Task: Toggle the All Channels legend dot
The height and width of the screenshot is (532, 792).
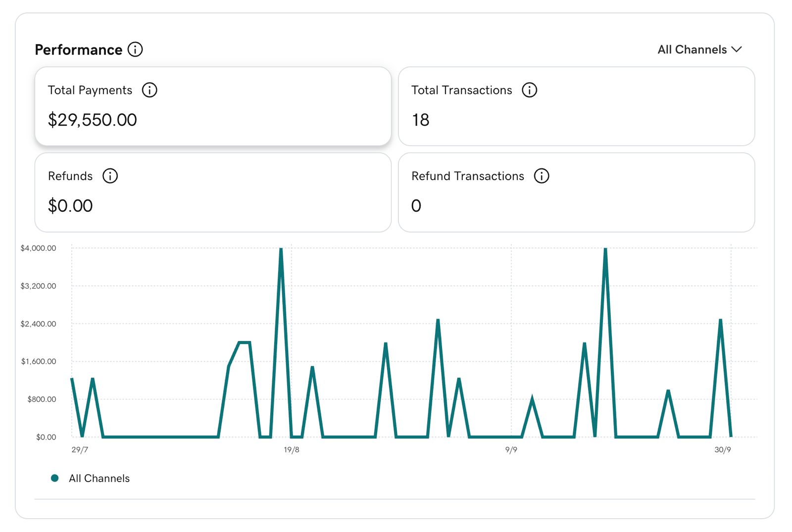Action: tap(55, 478)
